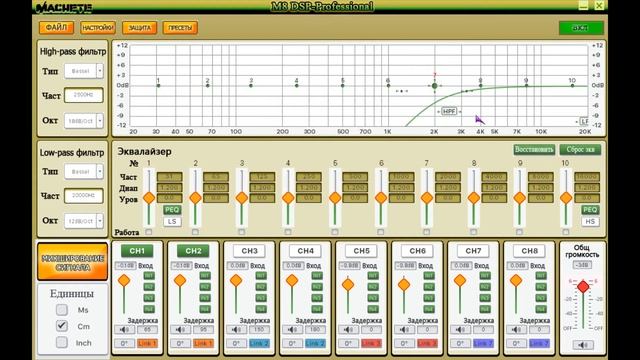640x360 pixels.
Task: Mute channel CH7 with its speaker icon
Action: tap(460, 329)
